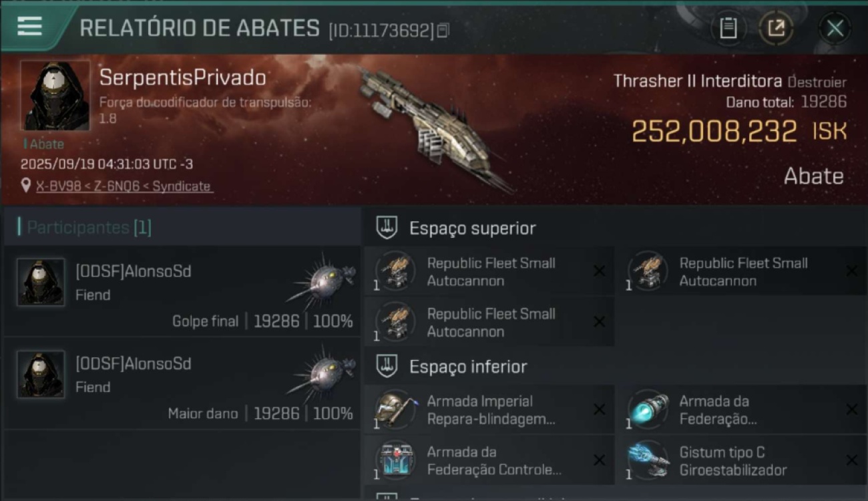The width and height of the screenshot is (868, 501).
Task: Open the X-BV98 Syndicate location link
Action: click(124, 186)
